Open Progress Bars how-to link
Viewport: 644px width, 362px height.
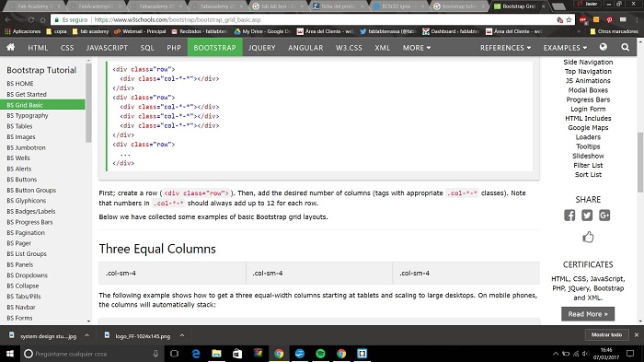pos(588,99)
